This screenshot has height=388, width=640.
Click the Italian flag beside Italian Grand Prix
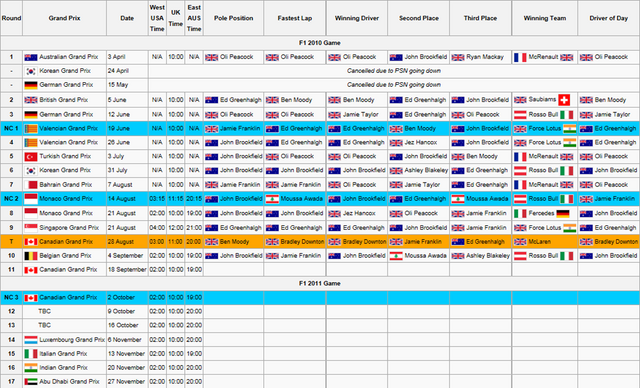(x=31, y=354)
